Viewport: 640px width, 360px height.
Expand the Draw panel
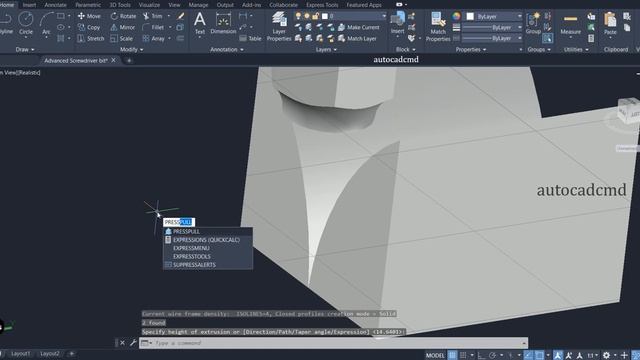(x=25, y=49)
